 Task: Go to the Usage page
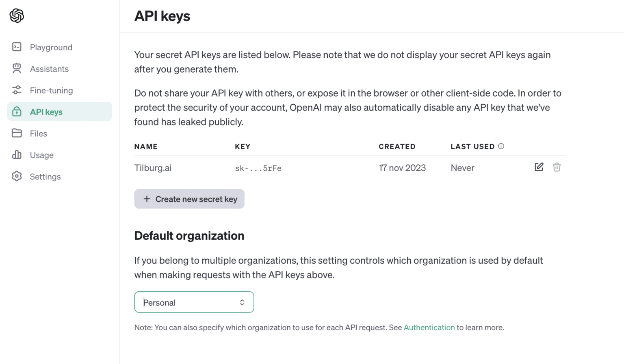coord(41,155)
